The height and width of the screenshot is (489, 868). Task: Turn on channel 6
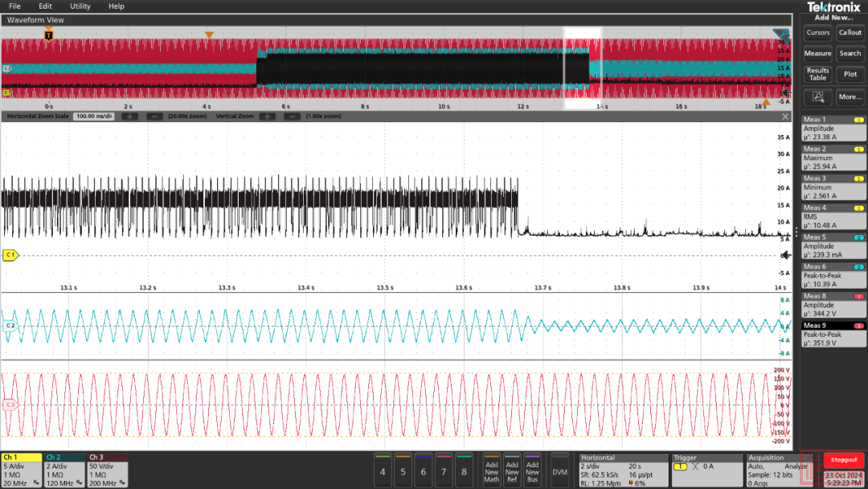point(424,471)
